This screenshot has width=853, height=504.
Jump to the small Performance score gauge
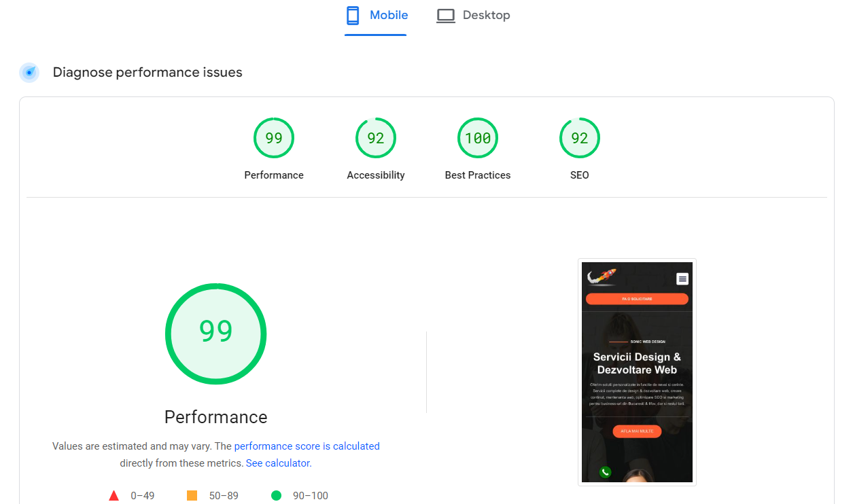pyautogui.click(x=274, y=139)
